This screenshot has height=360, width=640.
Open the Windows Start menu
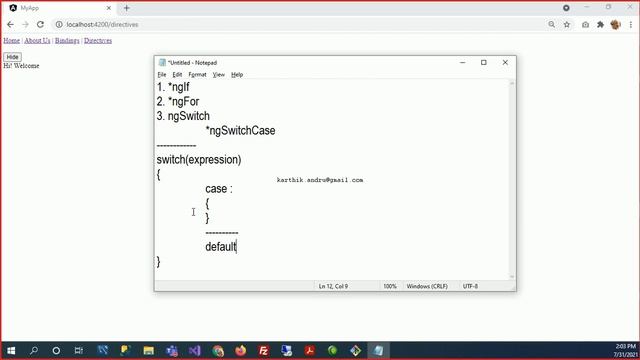coord(11,351)
